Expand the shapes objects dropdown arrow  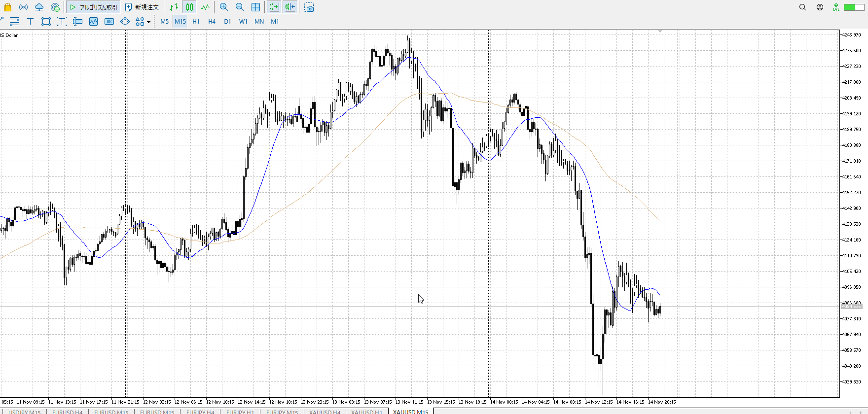[x=148, y=22]
